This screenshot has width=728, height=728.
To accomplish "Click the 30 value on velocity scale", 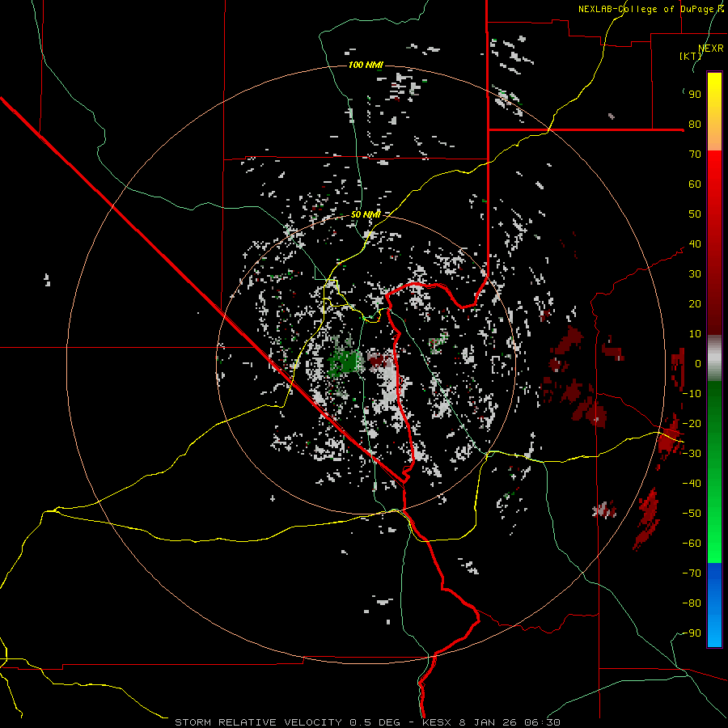I will coord(695,274).
